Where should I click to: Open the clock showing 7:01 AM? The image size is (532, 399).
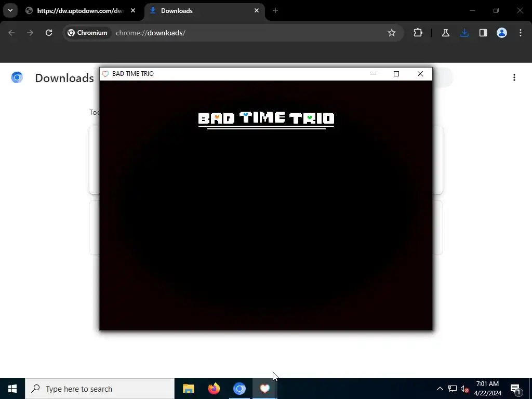click(487, 389)
